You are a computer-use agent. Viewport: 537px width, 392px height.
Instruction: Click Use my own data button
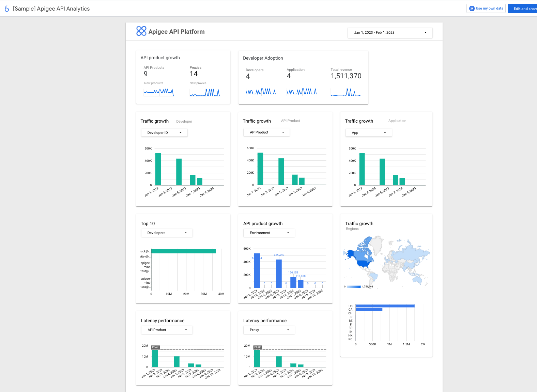coord(486,9)
